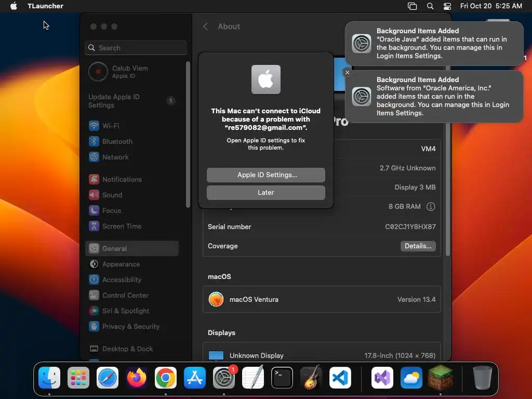The image size is (532, 399).
Task: Open Finder from the Dock
Action: [x=49, y=378]
